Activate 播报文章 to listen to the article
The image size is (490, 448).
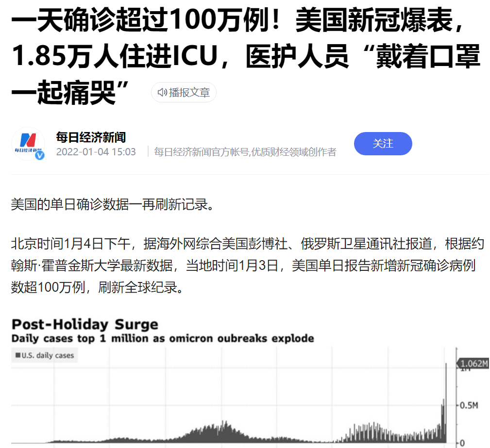[x=184, y=92]
